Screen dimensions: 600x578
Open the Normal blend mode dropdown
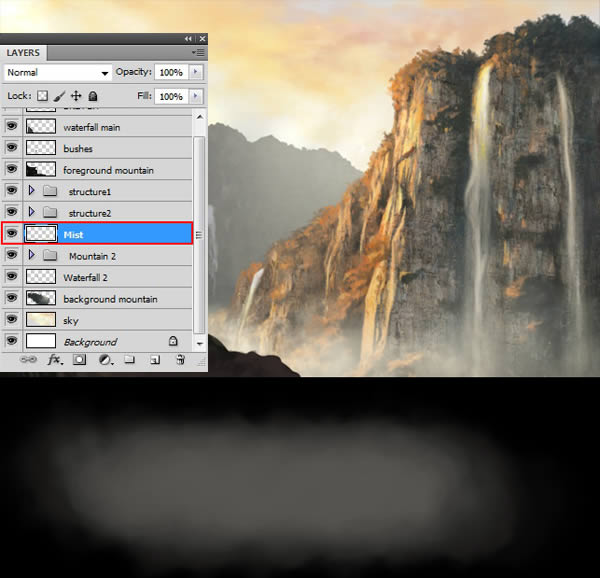point(58,73)
